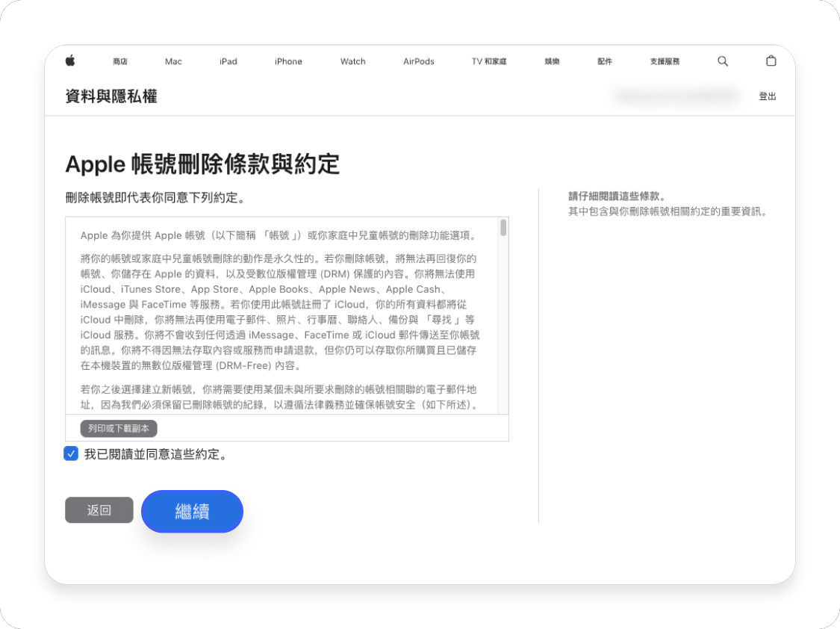This screenshot has width=840, height=629.
Task: Open the search magnifier icon
Action: tap(723, 61)
